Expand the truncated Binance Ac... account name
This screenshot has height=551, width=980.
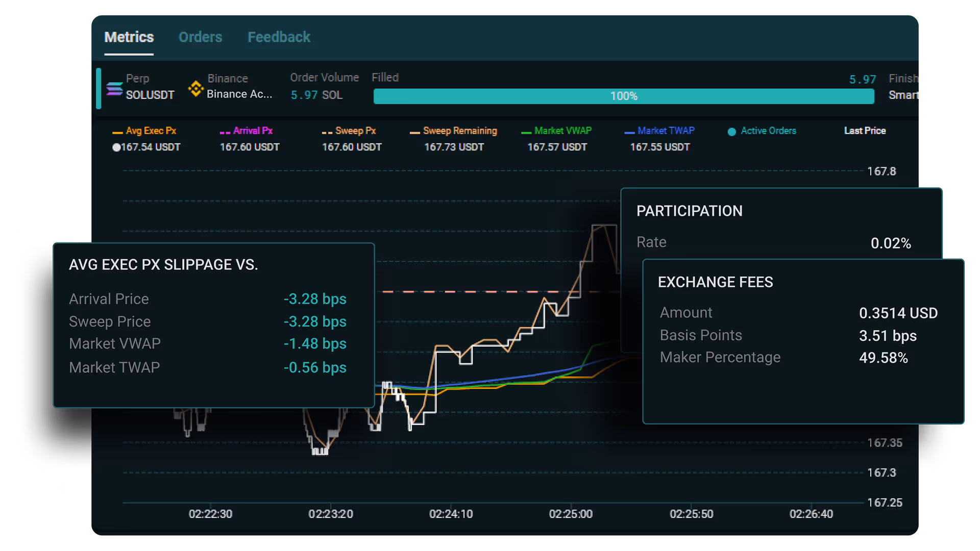click(239, 94)
